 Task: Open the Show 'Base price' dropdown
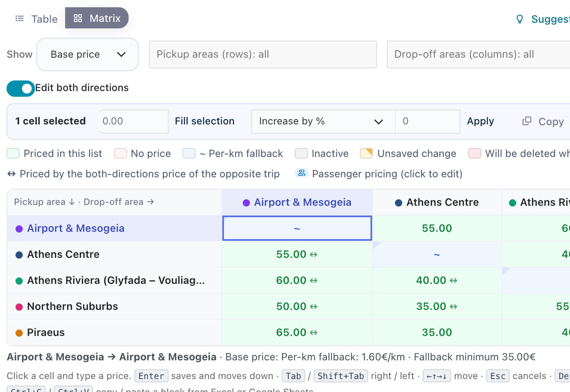88,55
